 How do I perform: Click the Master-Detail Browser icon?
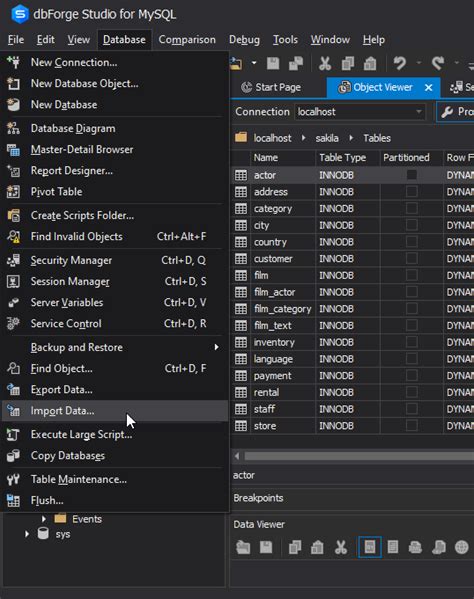[13, 150]
